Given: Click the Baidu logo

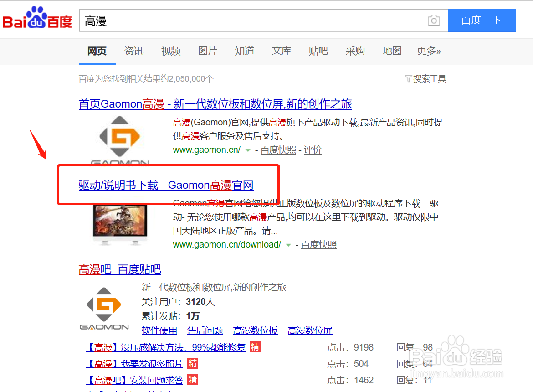Looking at the screenshot, I should point(37,18).
